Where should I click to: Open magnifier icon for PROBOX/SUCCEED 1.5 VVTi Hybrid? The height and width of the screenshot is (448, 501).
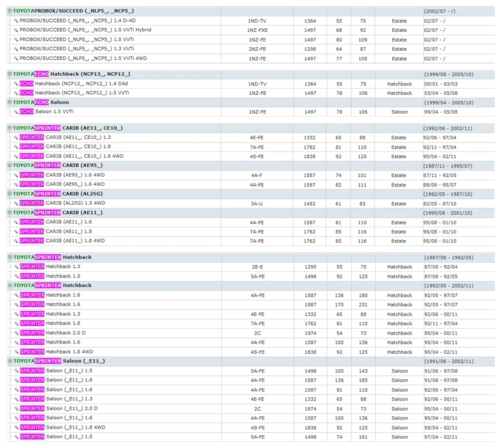[16, 30]
